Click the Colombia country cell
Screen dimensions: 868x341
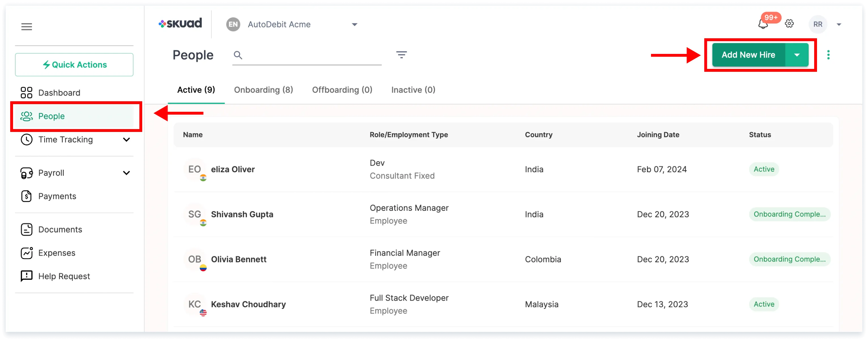point(543,259)
